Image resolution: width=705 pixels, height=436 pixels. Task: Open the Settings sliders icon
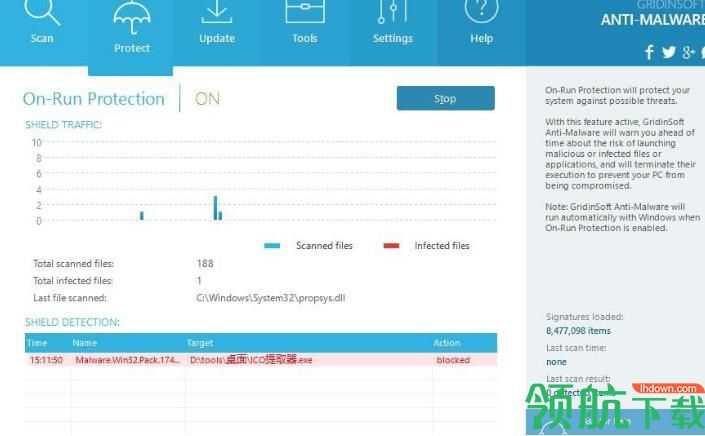coord(393,12)
